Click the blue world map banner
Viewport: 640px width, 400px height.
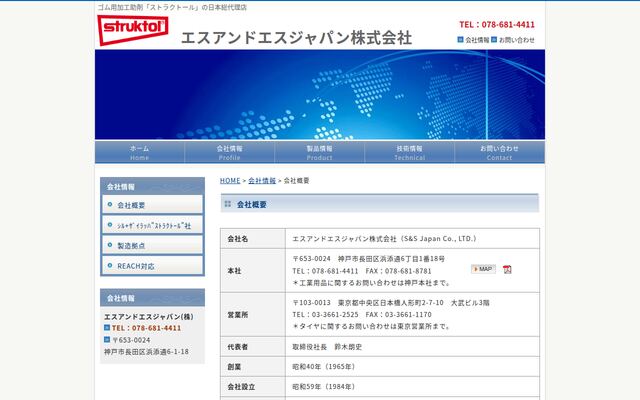click(x=320, y=94)
